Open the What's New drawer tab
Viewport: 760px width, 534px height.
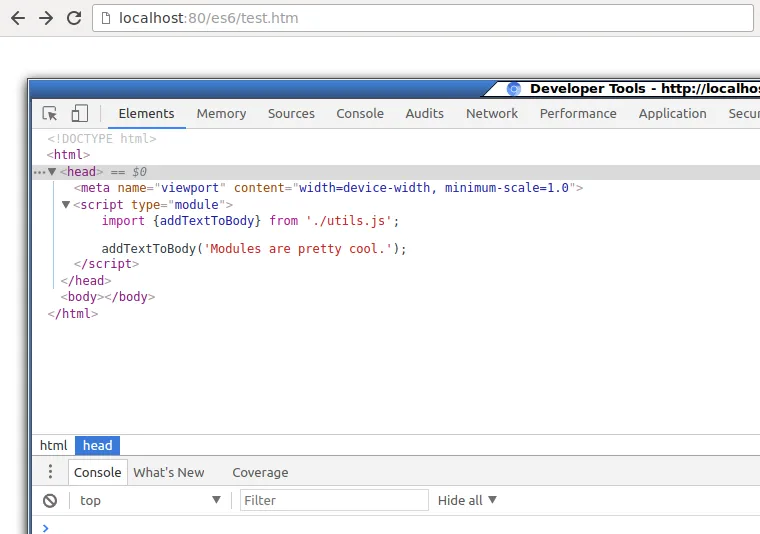pyautogui.click(x=169, y=472)
